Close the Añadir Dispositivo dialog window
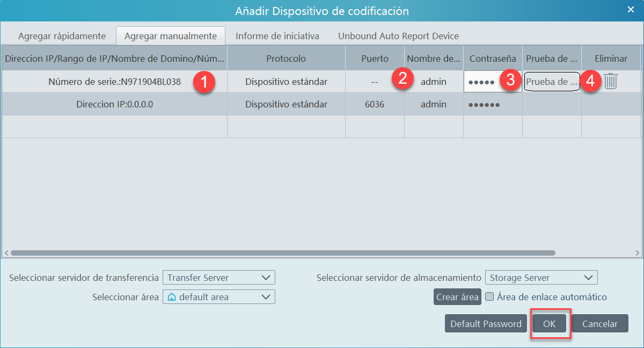The height and width of the screenshot is (348, 644). (x=630, y=10)
